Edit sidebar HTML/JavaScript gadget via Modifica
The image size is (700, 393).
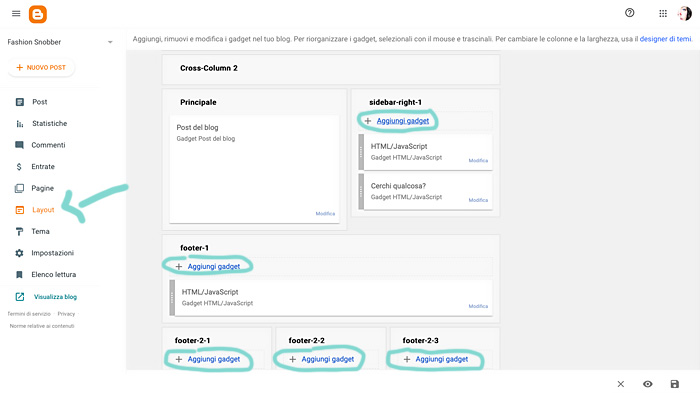(x=478, y=160)
